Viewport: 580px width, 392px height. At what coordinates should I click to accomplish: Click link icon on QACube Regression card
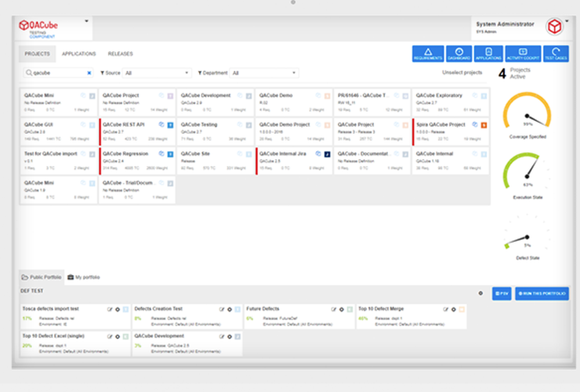[x=161, y=154]
